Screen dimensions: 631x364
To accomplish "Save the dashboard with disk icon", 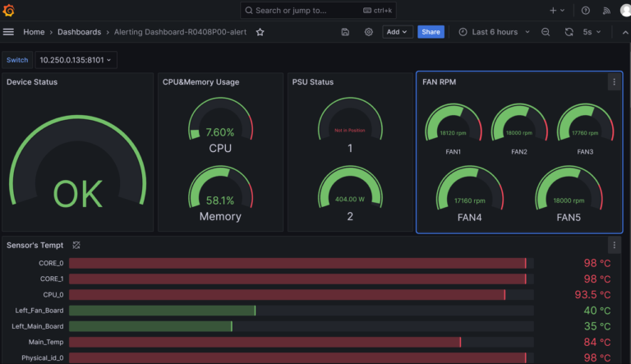I will [x=345, y=32].
